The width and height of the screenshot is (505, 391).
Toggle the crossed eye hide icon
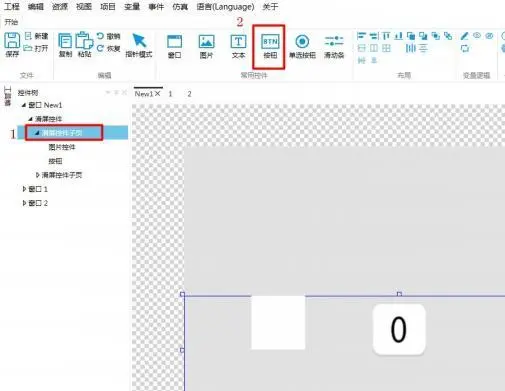[489, 36]
